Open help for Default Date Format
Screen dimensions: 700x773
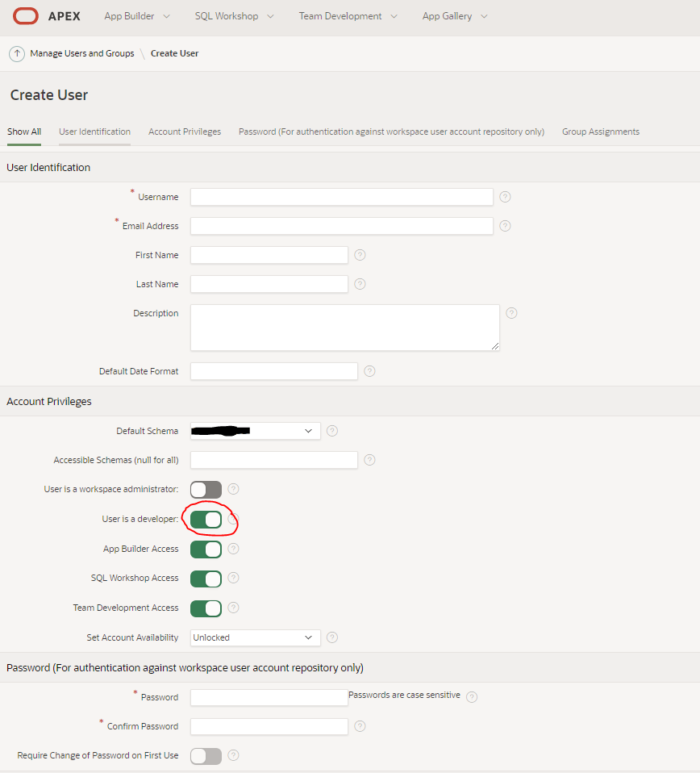369,371
